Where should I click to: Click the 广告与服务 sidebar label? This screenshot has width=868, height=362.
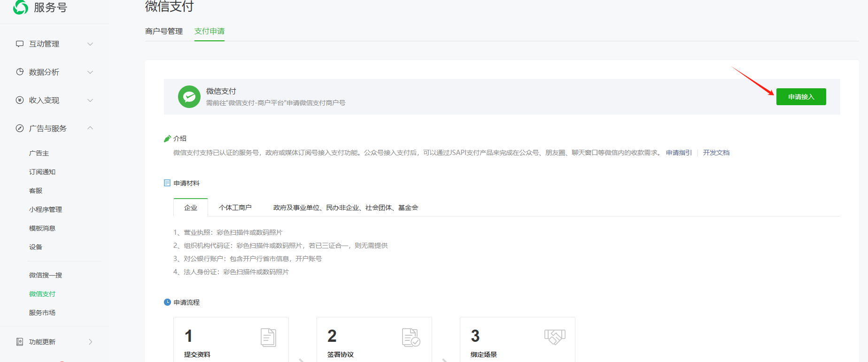(x=48, y=128)
